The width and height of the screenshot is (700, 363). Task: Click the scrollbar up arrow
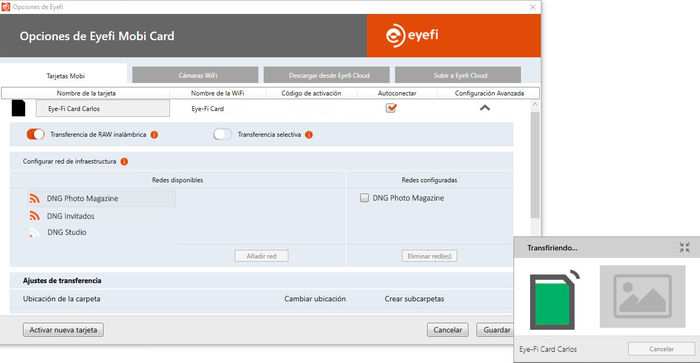(x=535, y=105)
